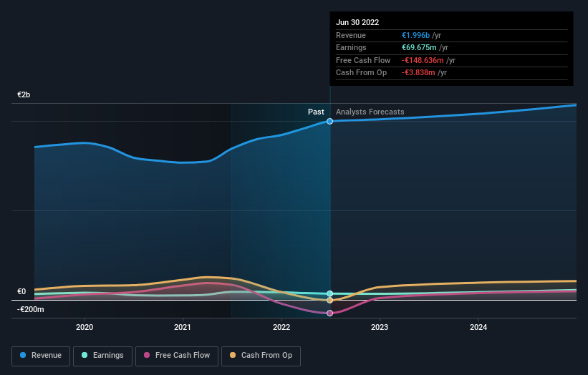Toggle the Cash From Op legend button
Image resolution: width=588 pixels, height=375 pixels.
tap(261, 356)
